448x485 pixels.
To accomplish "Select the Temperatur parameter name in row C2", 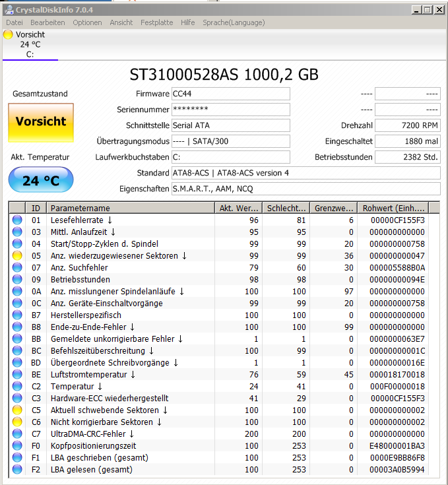I will point(72,386).
